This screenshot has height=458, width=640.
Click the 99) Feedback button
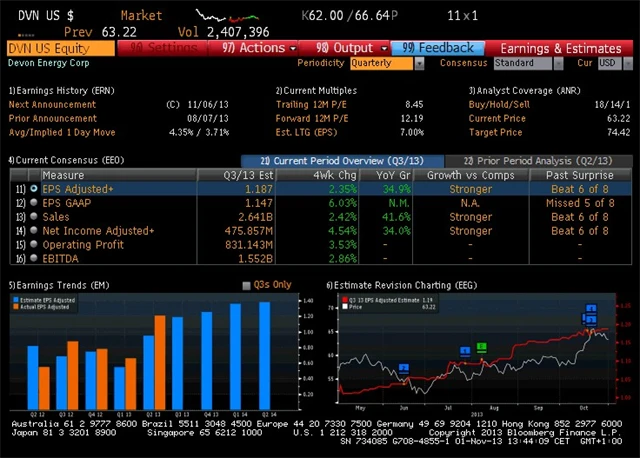pos(438,48)
